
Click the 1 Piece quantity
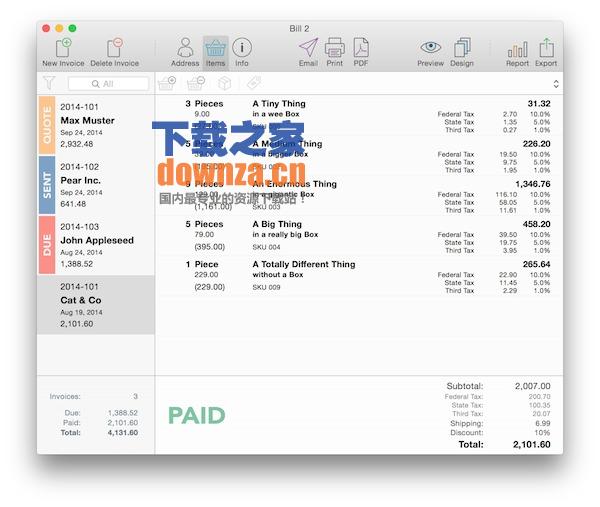tap(202, 264)
